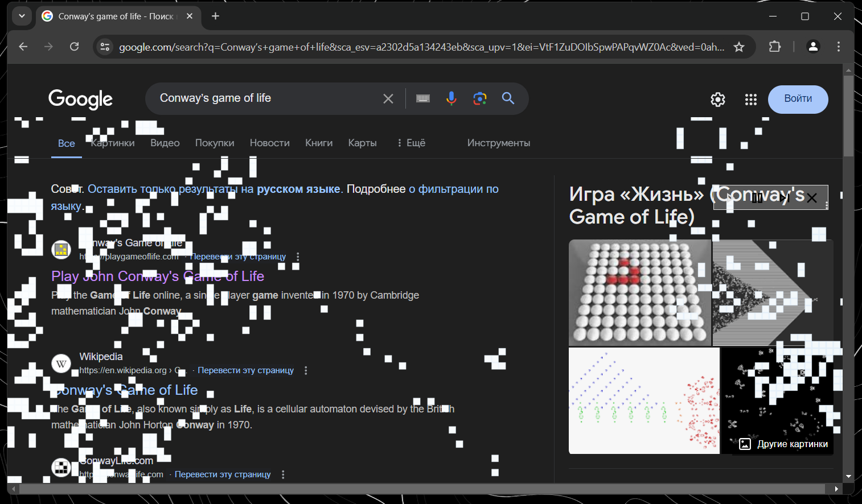Switch to Видео tab
This screenshot has height=504, width=862.
pos(165,143)
